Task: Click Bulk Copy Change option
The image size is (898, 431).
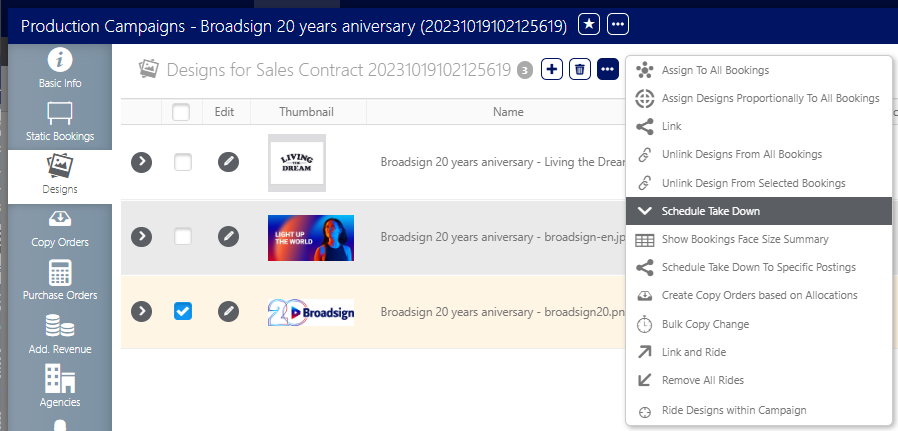Action: coord(705,324)
